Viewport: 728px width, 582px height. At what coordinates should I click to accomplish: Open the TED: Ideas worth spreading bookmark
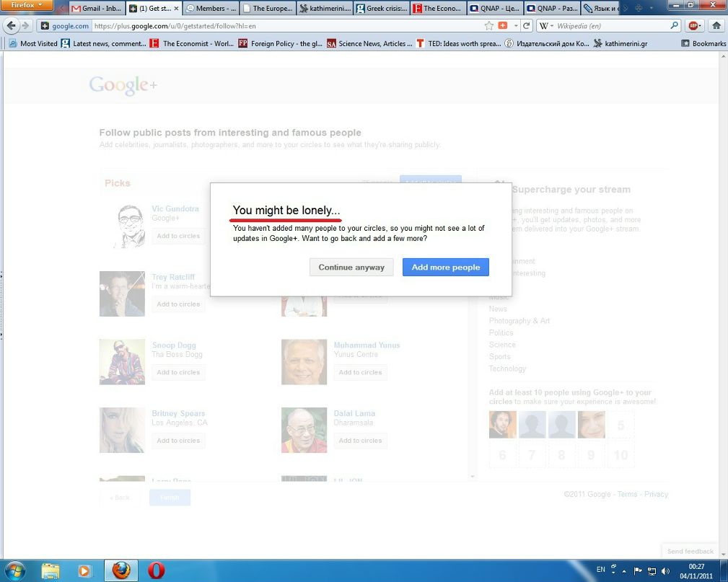[459, 43]
